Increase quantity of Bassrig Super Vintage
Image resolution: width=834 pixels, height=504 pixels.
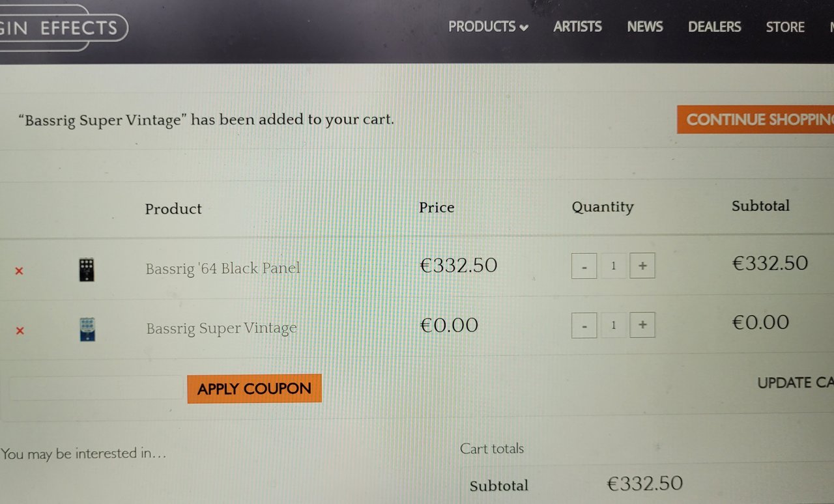click(x=642, y=325)
